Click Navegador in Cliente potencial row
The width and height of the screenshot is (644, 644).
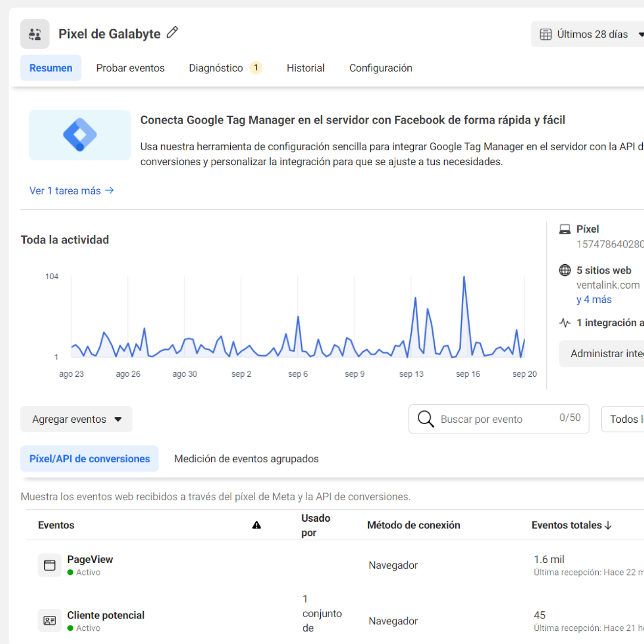pyautogui.click(x=393, y=621)
